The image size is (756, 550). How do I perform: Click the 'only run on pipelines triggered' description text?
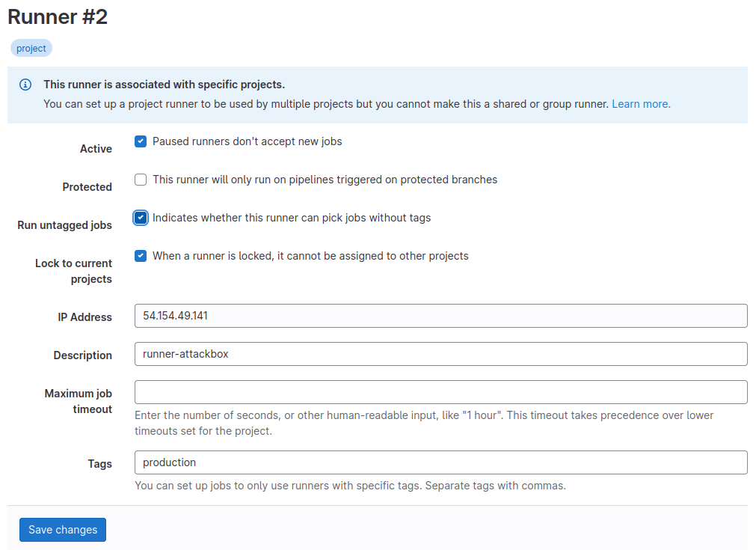[325, 180]
